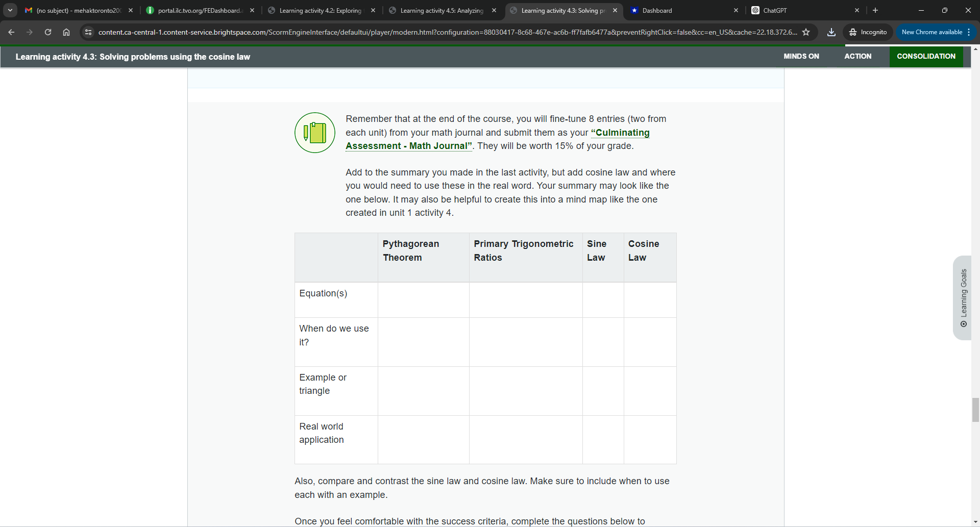This screenshot has width=980, height=527.
Task: Click the Sine Law column header
Action: [x=603, y=258]
